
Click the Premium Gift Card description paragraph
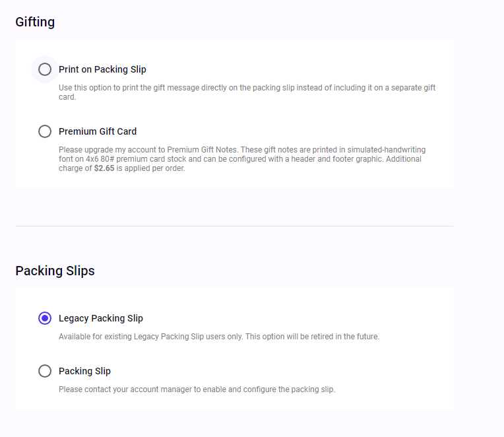(x=244, y=159)
